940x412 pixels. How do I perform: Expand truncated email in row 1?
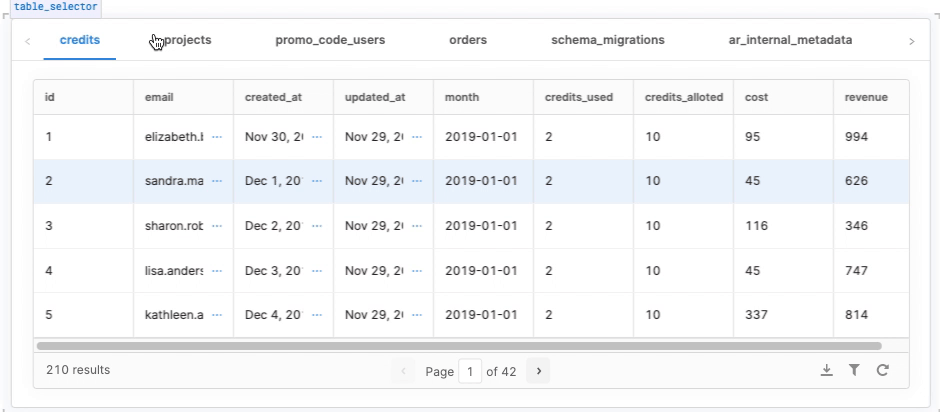(x=217, y=137)
